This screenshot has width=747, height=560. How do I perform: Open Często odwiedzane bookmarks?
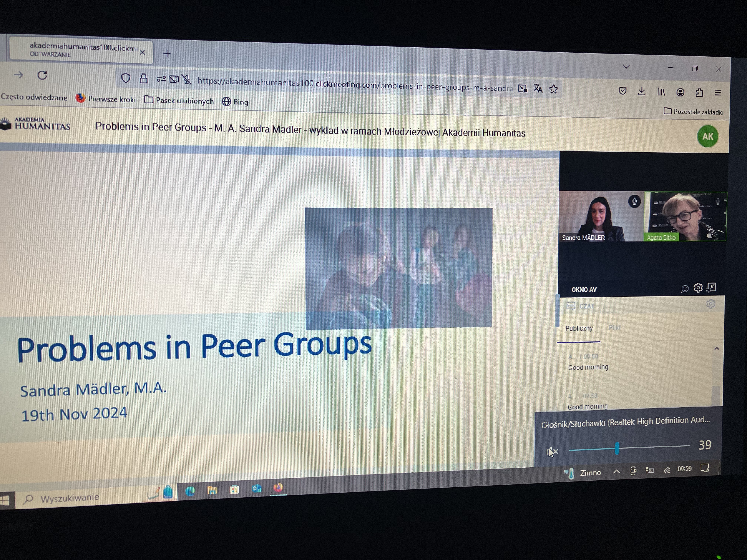[34, 97]
